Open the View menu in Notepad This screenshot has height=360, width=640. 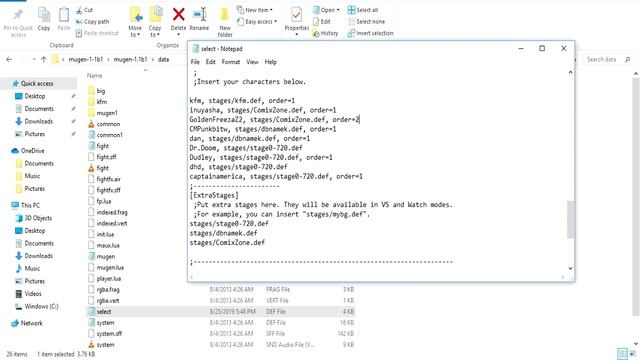(252, 62)
